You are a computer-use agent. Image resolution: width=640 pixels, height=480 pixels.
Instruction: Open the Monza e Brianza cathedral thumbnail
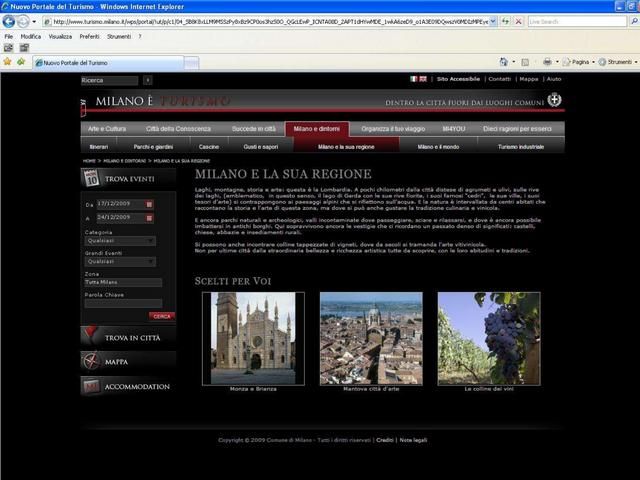click(x=253, y=338)
